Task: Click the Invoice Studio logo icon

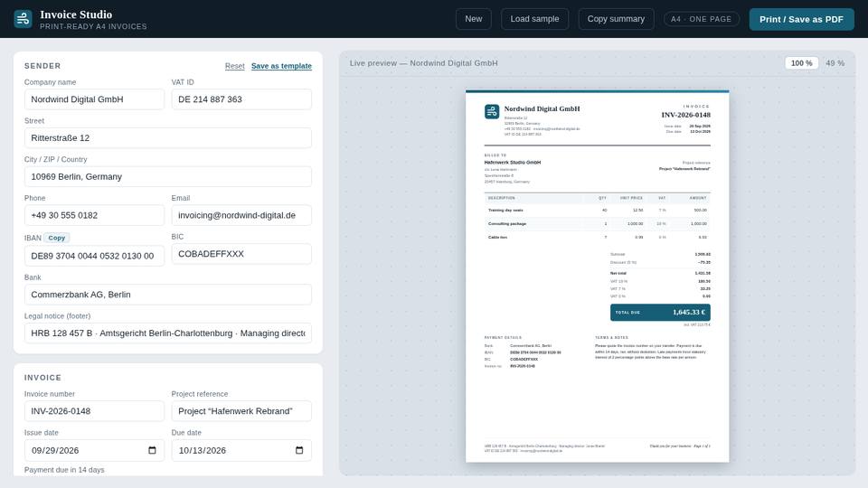Action: pyautogui.click(x=23, y=19)
